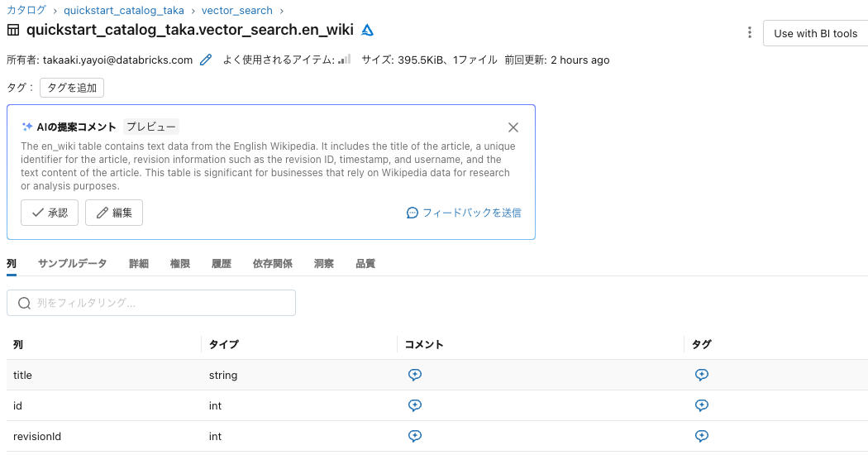Click Use with BI tools button
This screenshot has height=455, width=868.
(815, 33)
